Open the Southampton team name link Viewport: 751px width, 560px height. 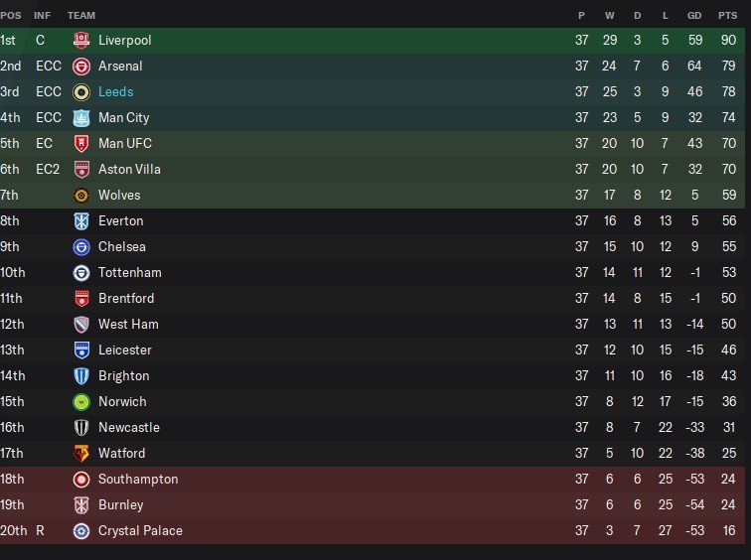(138, 480)
